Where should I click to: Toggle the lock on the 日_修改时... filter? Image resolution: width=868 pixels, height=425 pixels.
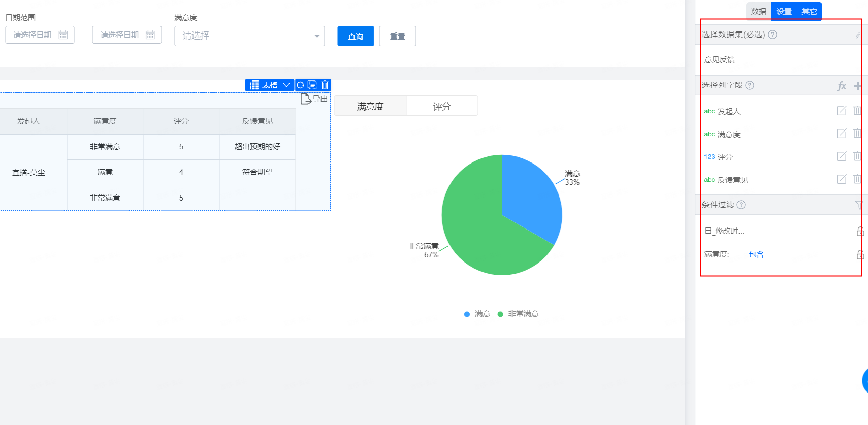(x=860, y=231)
